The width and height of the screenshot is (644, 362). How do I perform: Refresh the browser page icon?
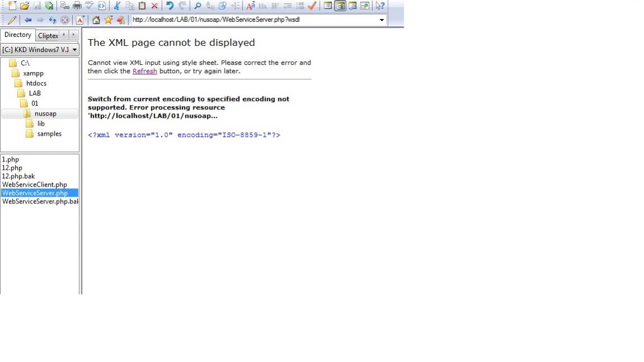pyautogui.click(x=52, y=20)
